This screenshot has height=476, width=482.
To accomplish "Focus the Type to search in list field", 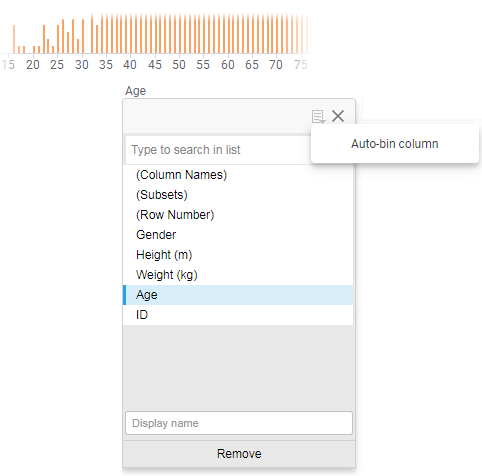I will pyautogui.click(x=218, y=150).
